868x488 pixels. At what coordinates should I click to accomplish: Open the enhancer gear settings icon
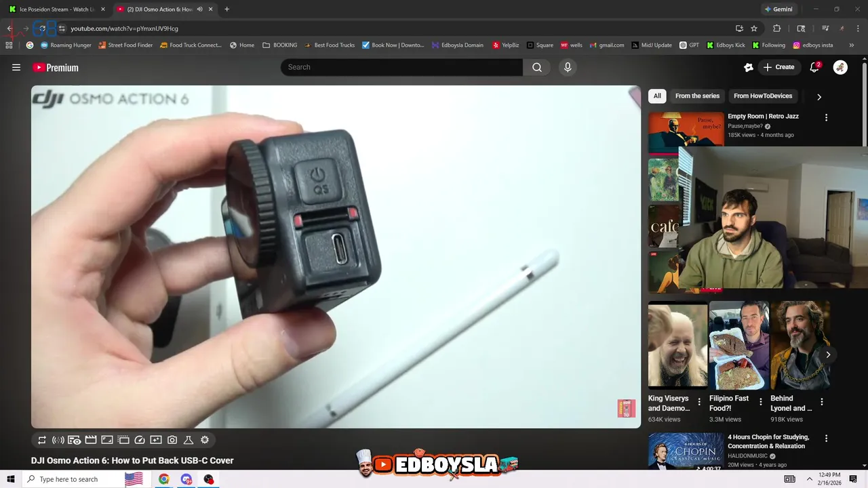(x=205, y=440)
